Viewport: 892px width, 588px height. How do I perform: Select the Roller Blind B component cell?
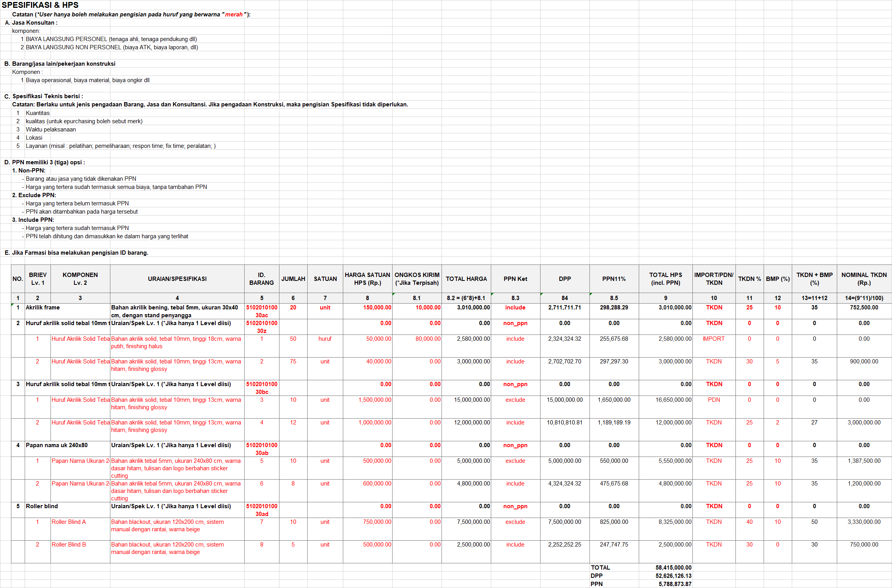coord(69,545)
